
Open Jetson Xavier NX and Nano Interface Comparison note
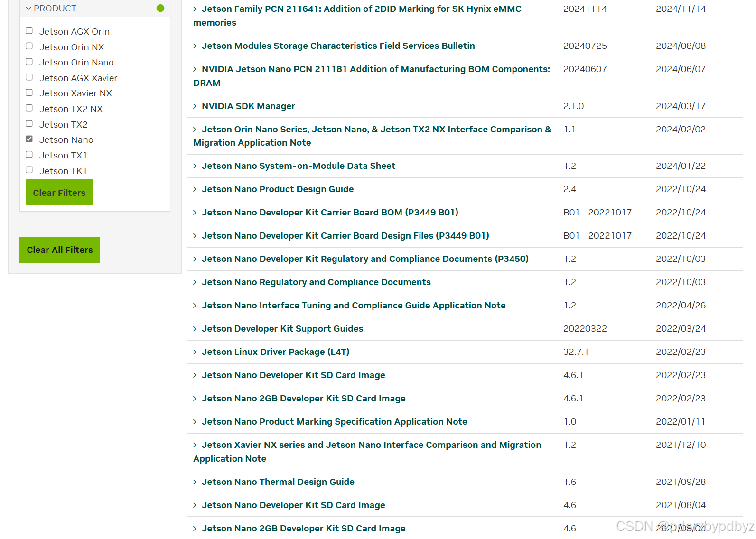point(367,452)
